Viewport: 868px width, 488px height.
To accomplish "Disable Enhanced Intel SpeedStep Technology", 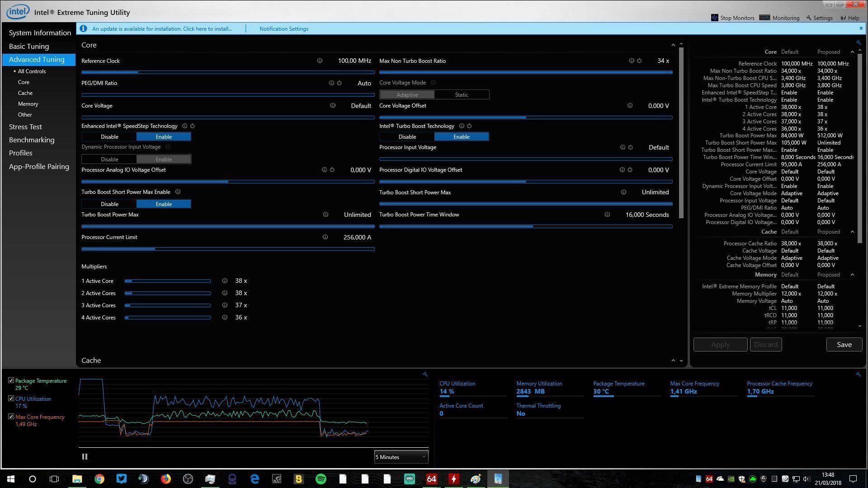I will [x=109, y=136].
